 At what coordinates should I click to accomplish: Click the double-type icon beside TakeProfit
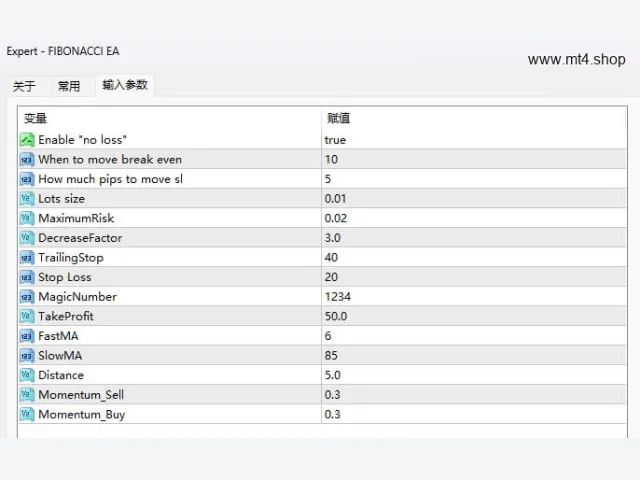click(x=27, y=316)
